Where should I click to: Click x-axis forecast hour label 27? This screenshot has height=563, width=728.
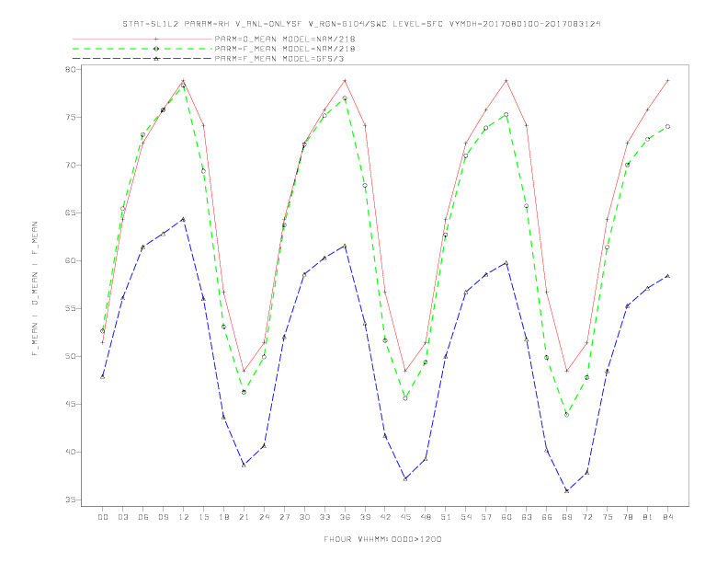284,517
